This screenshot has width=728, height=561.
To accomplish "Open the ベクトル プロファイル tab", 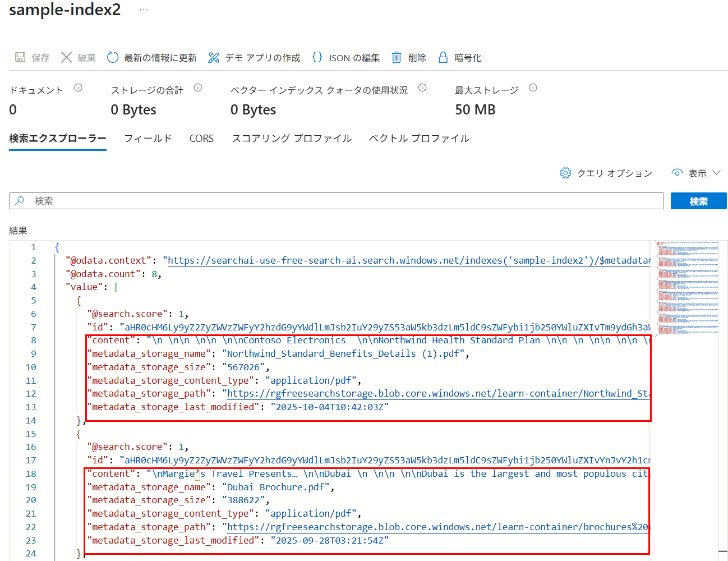I will pos(419,138).
